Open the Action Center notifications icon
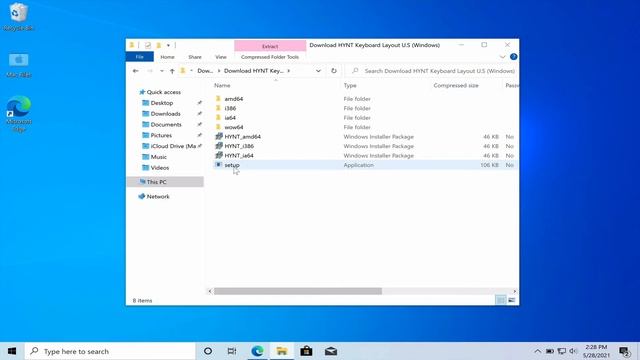This screenshot has height=360, width=640. click(624, 351)
